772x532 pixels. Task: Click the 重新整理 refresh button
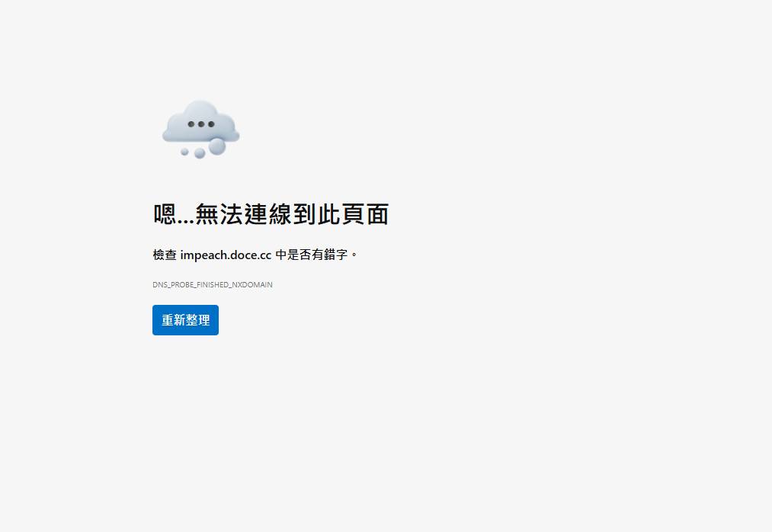pos(185,320)
